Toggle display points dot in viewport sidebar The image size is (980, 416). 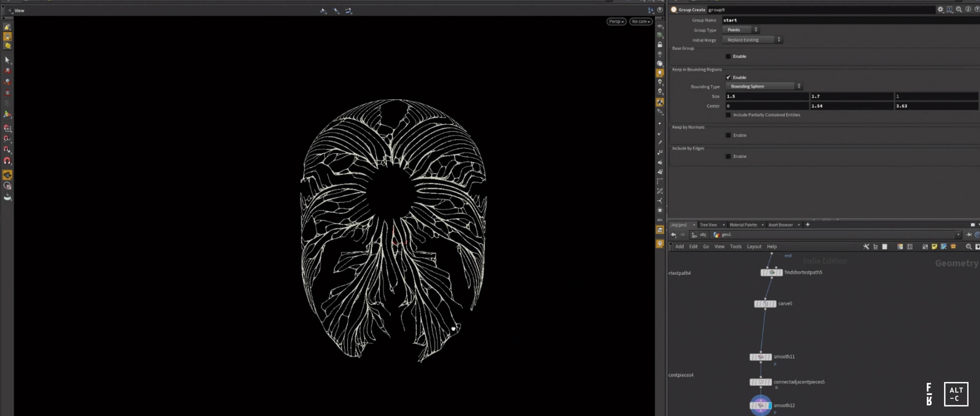pyautogui.click(x=660, y=123)
